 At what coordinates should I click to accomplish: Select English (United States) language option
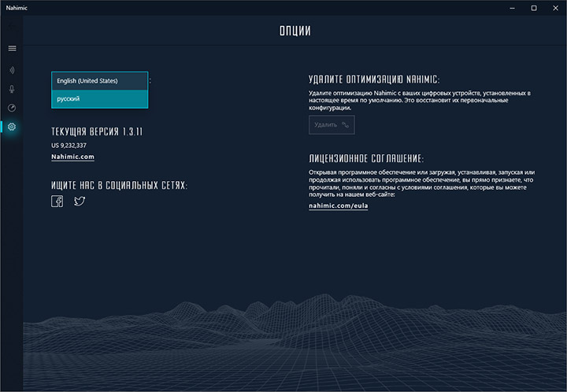99,81
